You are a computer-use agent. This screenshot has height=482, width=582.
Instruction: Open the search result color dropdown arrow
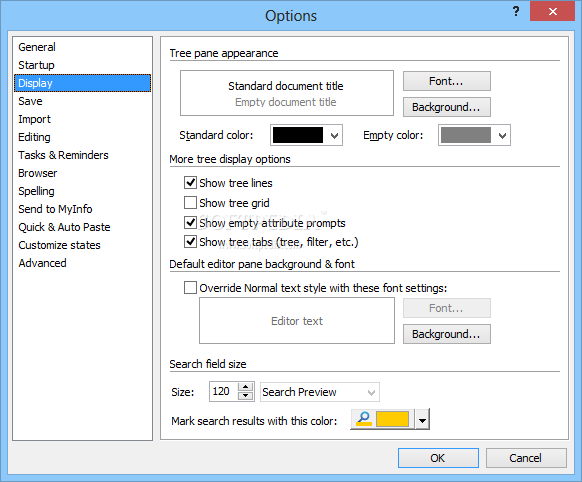(422, 420)
